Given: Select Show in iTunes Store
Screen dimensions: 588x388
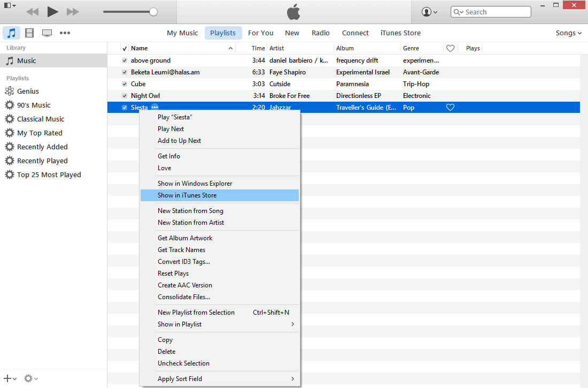Looking at the screenshot, I should pyautogui.click(x=220, y=195).
